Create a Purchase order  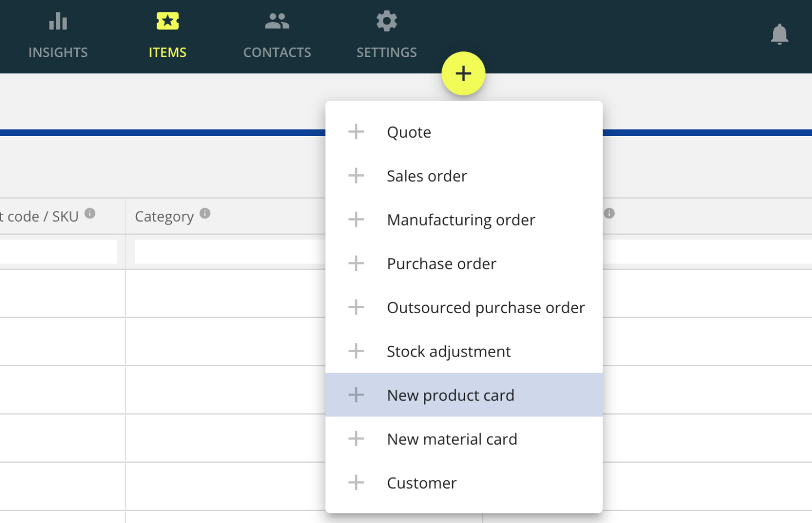[x=442, y=263]
